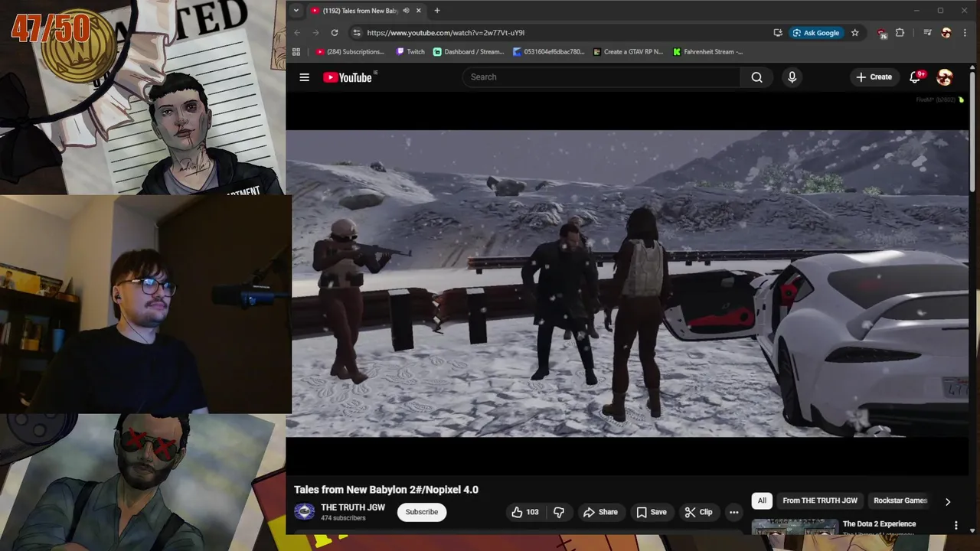Click the YouTube search magnifier button
980x551 pixels.
click(x=756, y=77)
